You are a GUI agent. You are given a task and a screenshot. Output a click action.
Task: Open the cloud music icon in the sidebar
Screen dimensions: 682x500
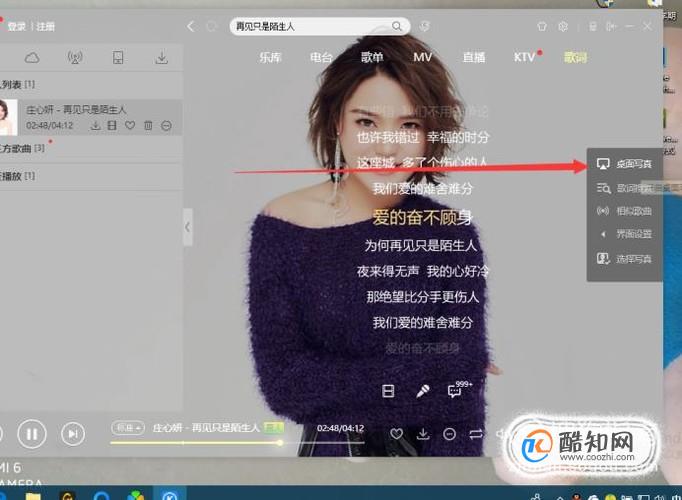click(x=32, y=57)
